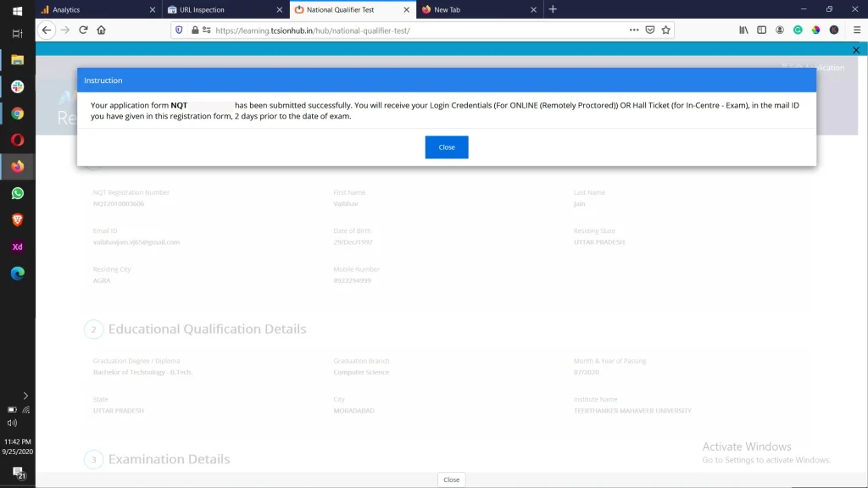This screenshot has width=868, height=488.
Task: Show hidden system tray icons
Action: coord(25,396)
